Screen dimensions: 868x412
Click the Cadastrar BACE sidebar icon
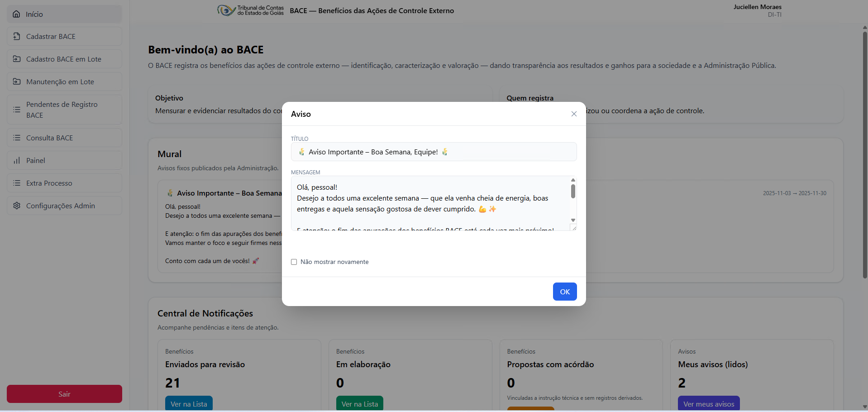point(17,36)
